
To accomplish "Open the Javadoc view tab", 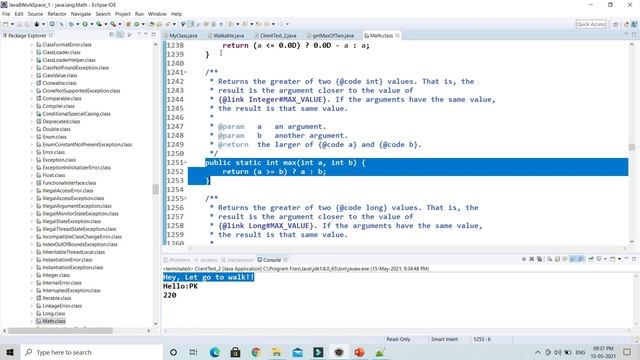I will tap(206, 260).
